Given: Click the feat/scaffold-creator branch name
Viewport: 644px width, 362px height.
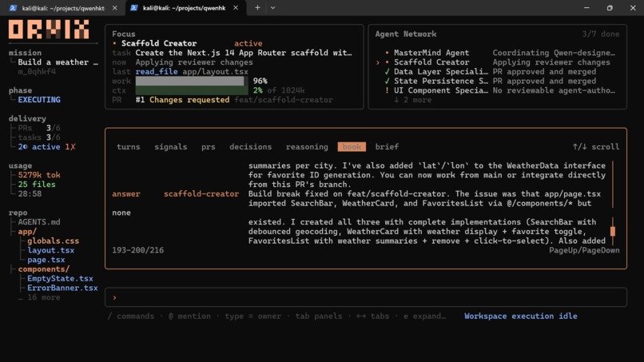Looking at the screenshot, I should pos(284,100).
